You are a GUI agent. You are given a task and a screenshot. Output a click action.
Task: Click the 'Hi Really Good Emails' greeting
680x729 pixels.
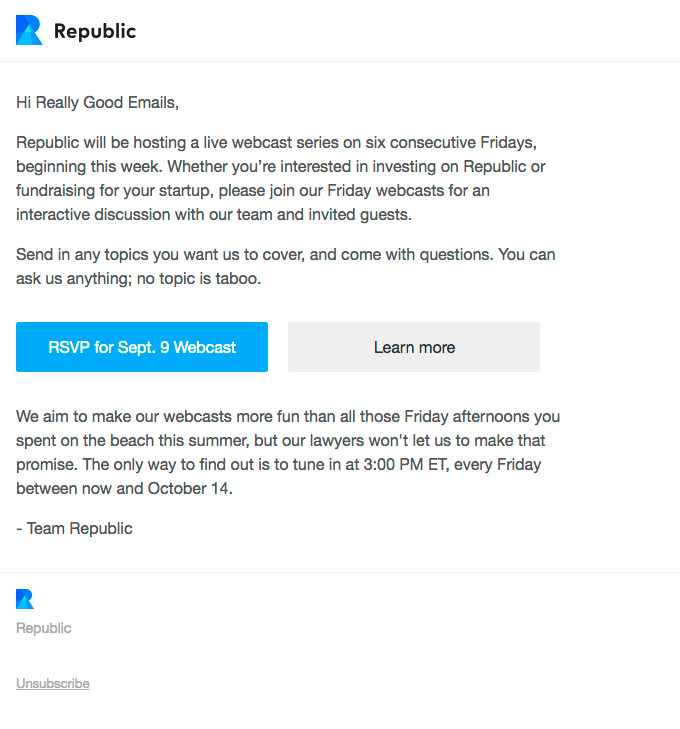coord(97,102)
